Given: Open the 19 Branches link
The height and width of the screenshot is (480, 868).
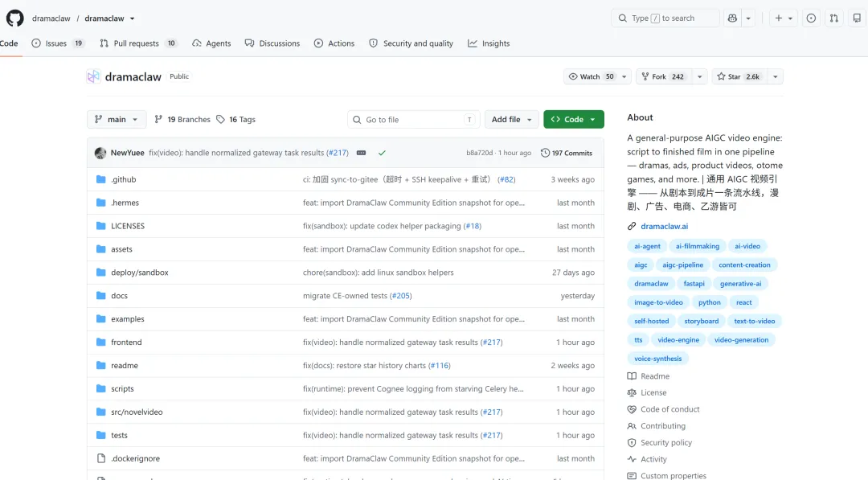Looking at the screenshot, I should pyautogui.click(x=182, y=120).
